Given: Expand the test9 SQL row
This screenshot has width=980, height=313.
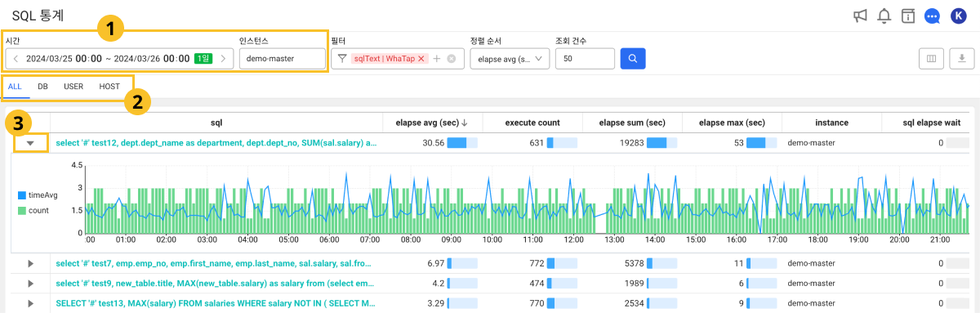Looking at the screenshot, I should [30, 283].
